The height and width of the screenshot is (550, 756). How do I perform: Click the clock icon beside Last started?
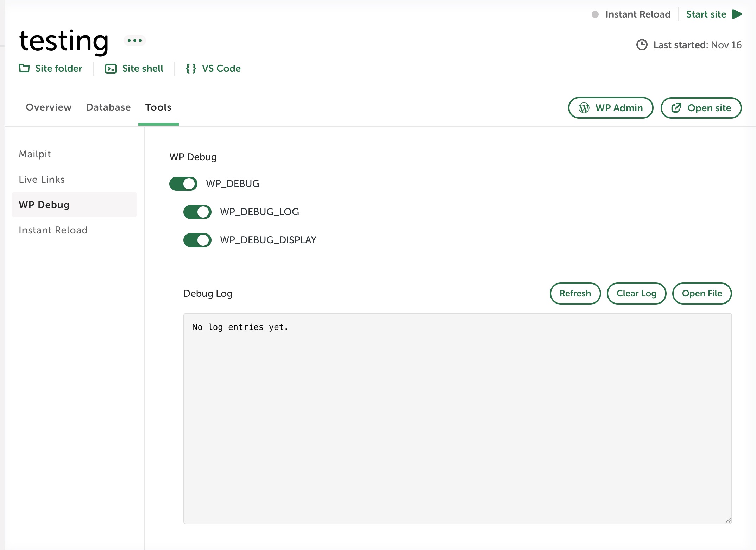(642, 45)
